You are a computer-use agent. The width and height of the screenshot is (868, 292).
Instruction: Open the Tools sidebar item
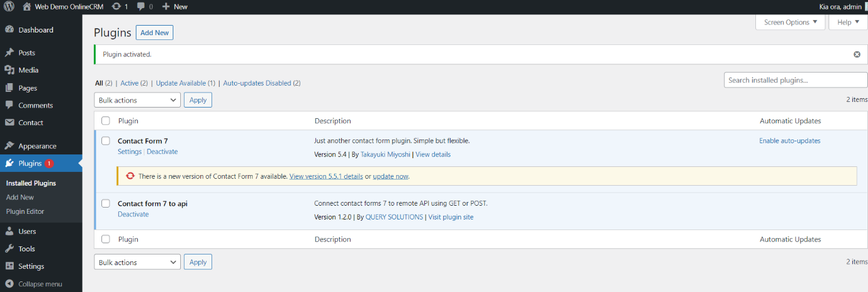tap(26, 249)
